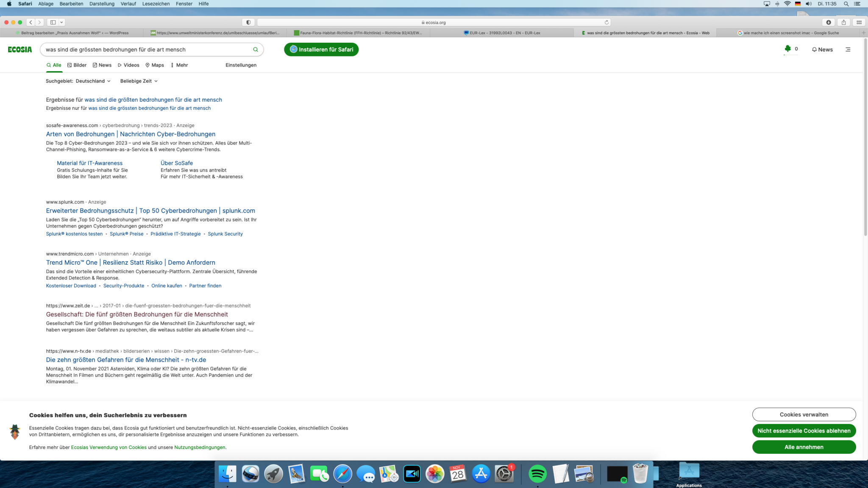Open the Beliebige Zeit dropdown
Viewport: 868px width, 488px height.
139,81
